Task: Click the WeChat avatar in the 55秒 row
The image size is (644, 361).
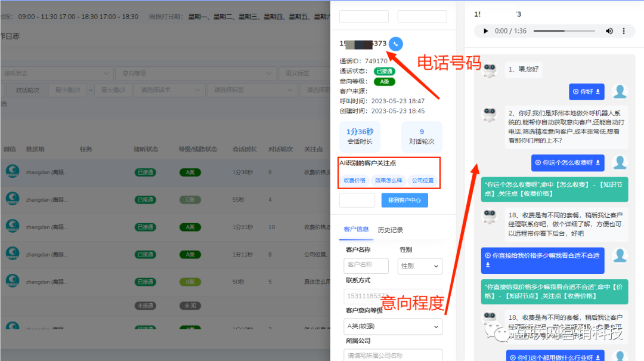Action: coord(13,198)
